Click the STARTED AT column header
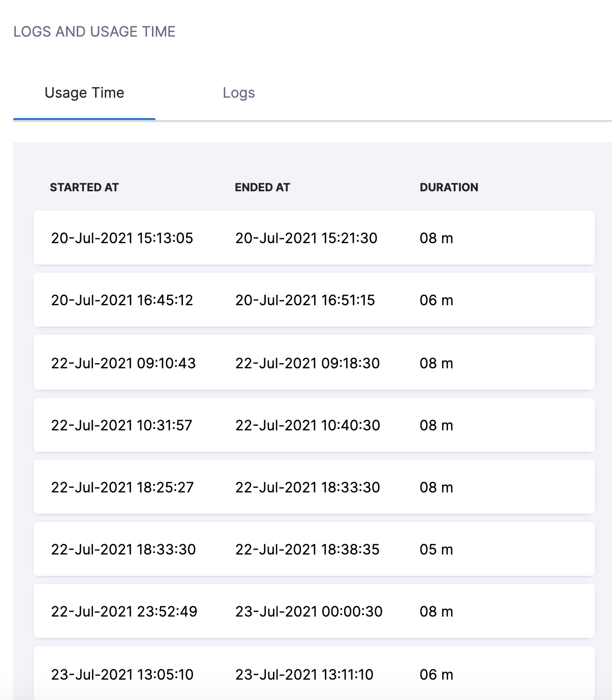612x700 pixels. click(84, 187)
